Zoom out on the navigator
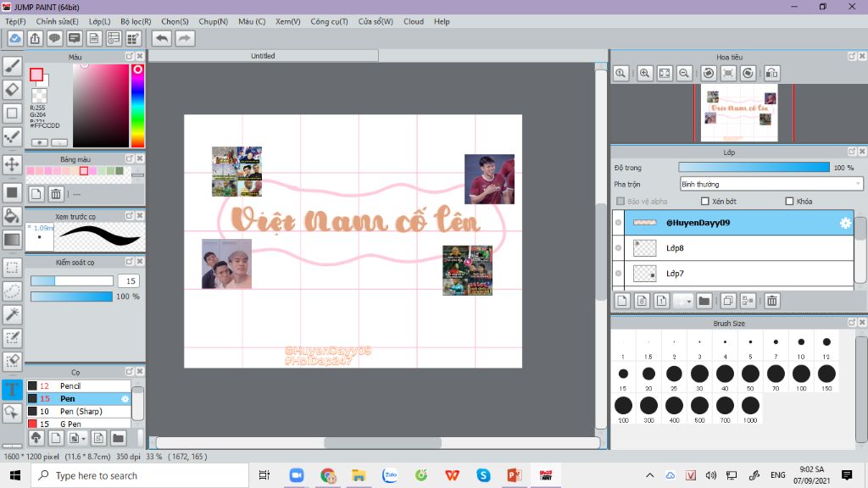 (684, 73)
